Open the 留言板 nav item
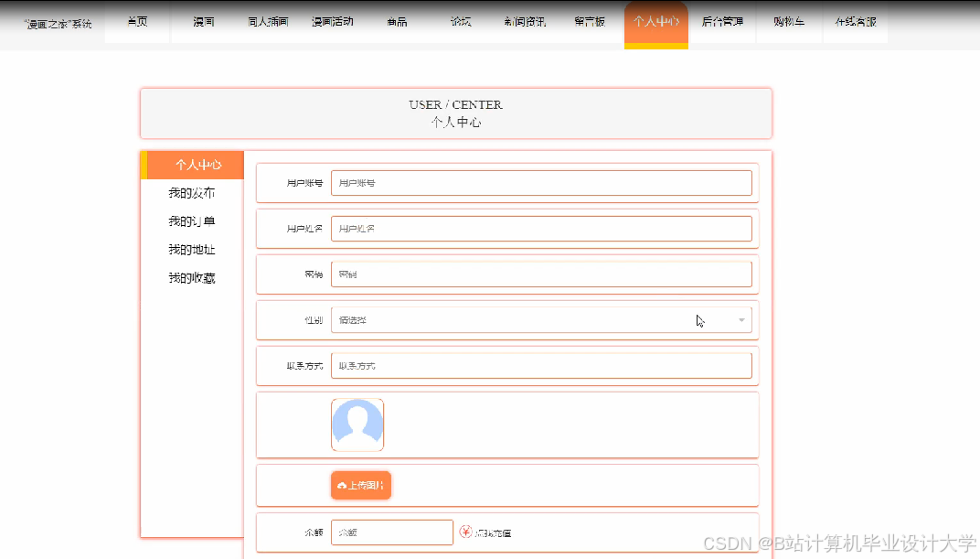Viewport: 980px width, 559px height. click(x=590, y=22)
